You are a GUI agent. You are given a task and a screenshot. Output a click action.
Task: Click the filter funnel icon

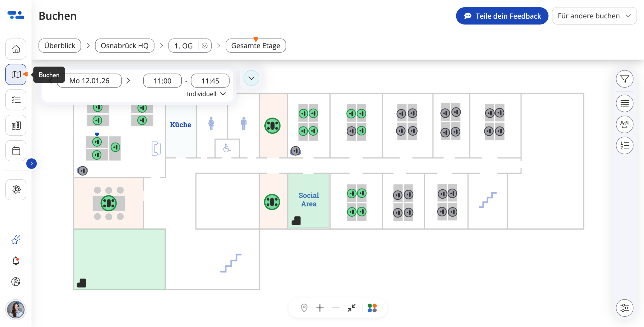tap(624, 79)
